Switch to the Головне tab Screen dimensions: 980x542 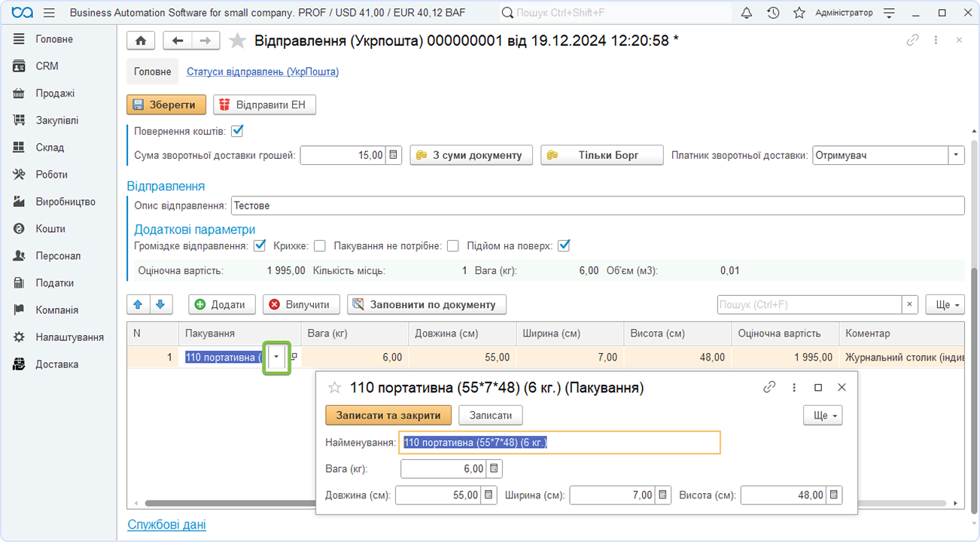click(x=153, y=72)
